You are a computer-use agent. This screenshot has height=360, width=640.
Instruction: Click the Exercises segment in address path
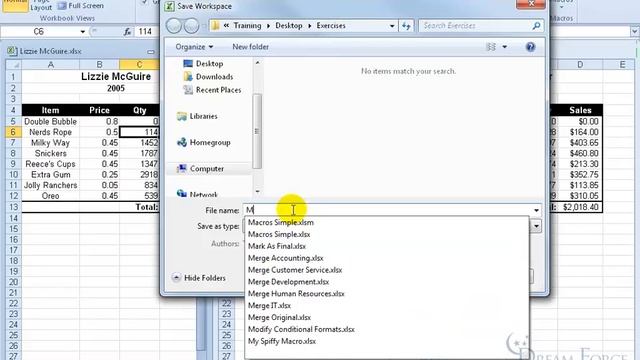coord(331,26)
